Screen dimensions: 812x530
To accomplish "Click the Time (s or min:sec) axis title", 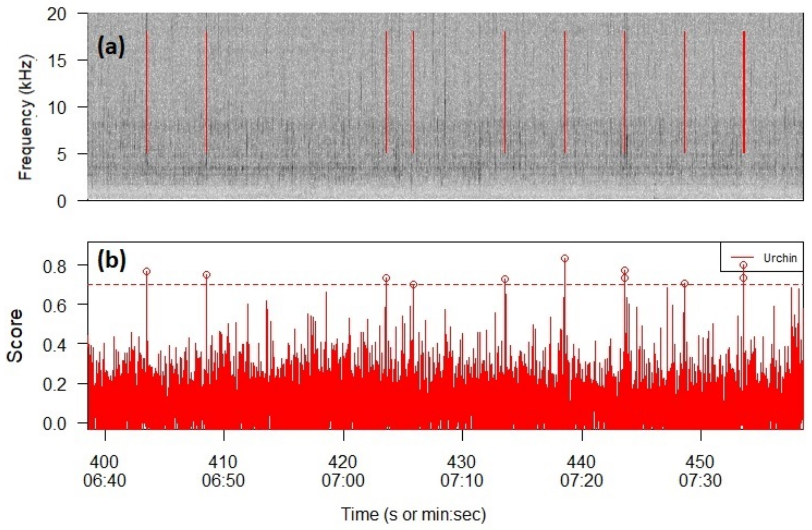I will pyautogui.click(x=413, y=514).
